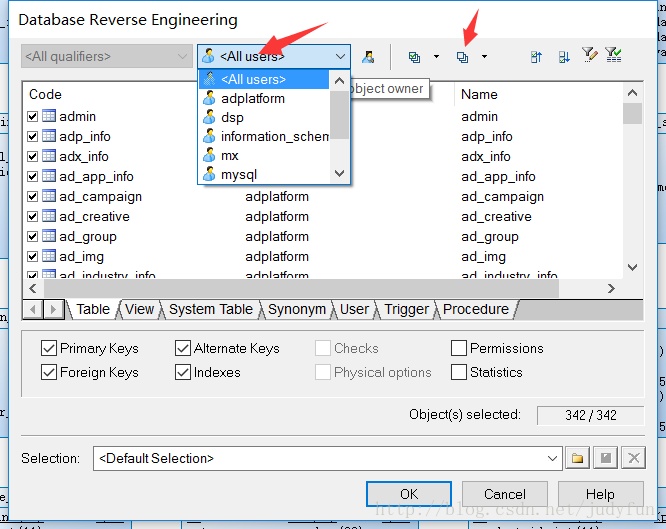Switch to the Table tab
The image size is (666, 529).
point(93,309)
